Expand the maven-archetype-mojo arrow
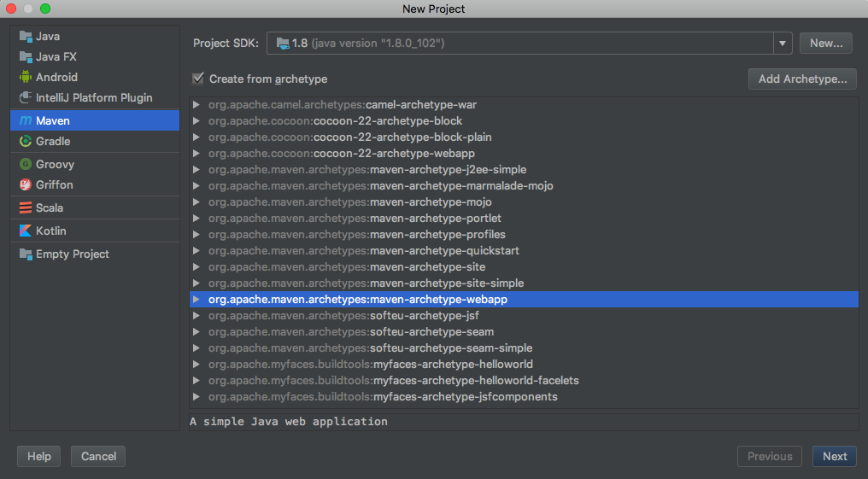868x479 pixels. tap(196, 202)
